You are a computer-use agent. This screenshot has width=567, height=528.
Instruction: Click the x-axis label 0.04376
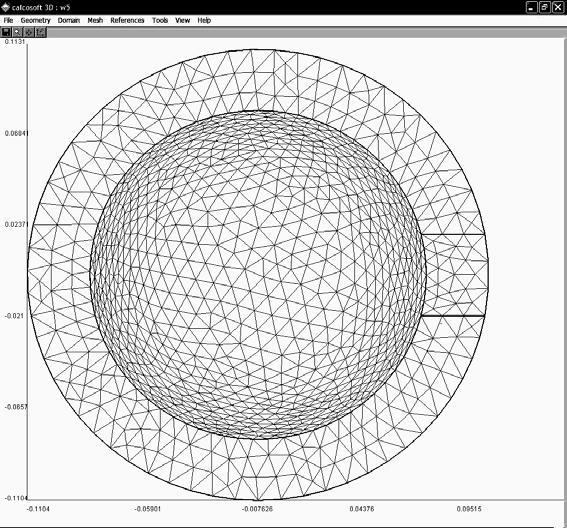(x=362, y=509)
